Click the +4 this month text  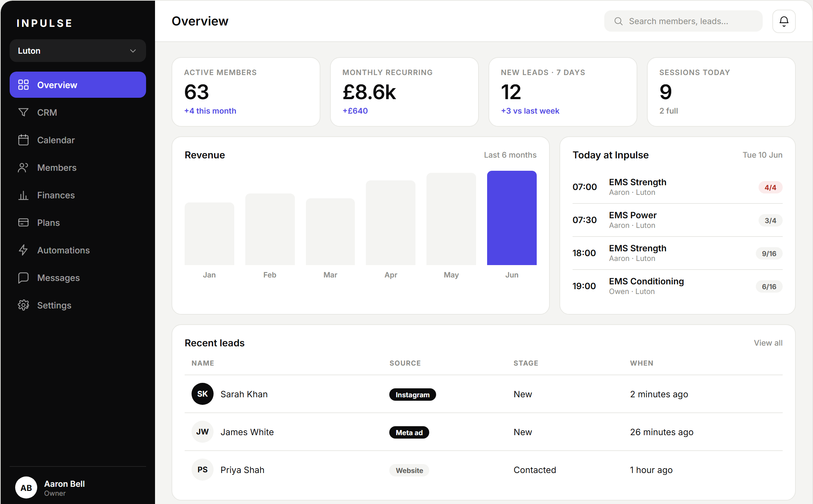(x=210, y=111)
